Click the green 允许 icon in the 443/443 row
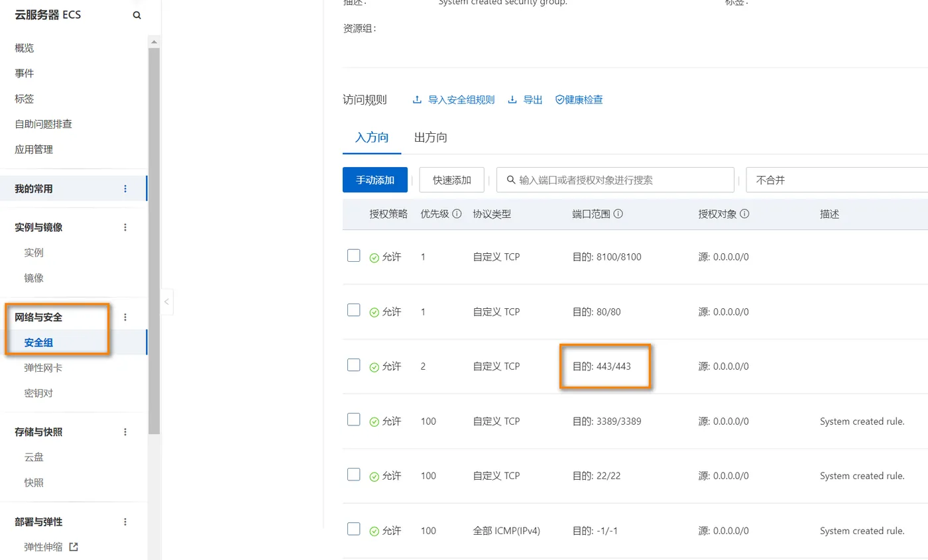Image resolution: width=928 pixels, height=560 pixels. (375, 366)
